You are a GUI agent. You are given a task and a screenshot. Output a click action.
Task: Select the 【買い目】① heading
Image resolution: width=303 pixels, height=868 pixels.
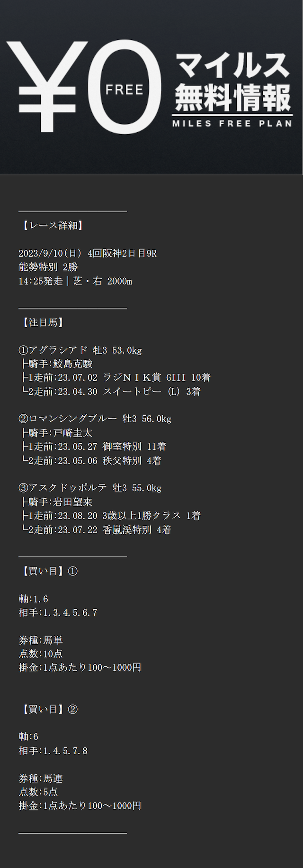pos(48,571)
